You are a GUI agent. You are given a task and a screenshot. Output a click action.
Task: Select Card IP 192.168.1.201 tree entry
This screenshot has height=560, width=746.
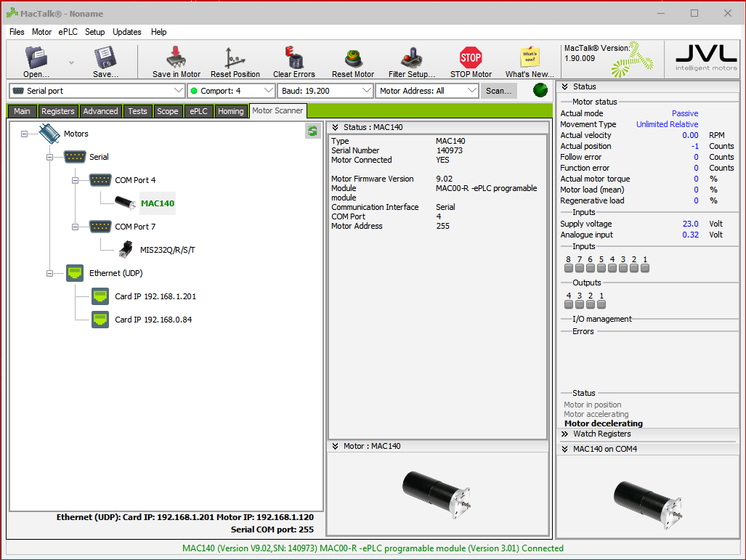tap(155, 296)
